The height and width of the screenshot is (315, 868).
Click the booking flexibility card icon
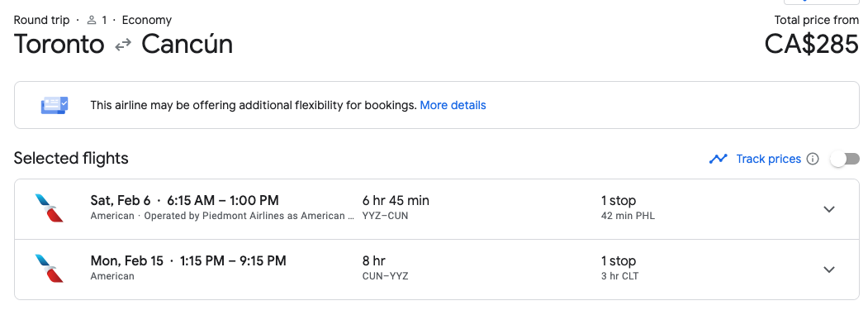[x=55, y=105]
